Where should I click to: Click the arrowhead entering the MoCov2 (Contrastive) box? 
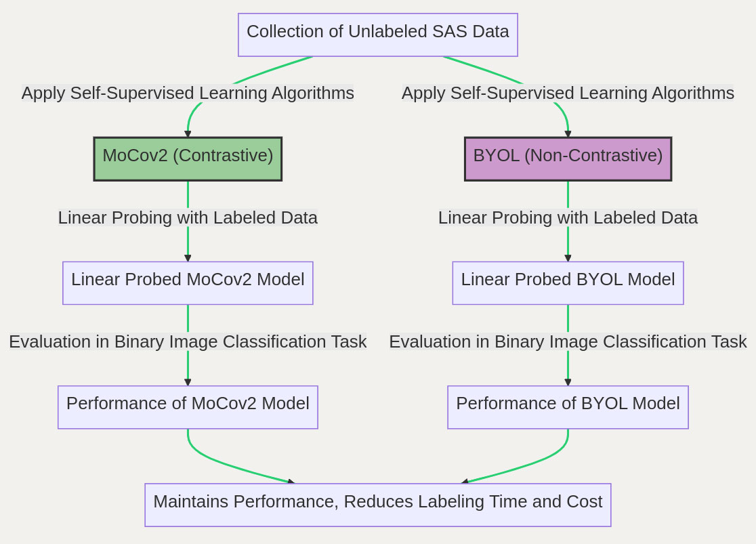188,134
